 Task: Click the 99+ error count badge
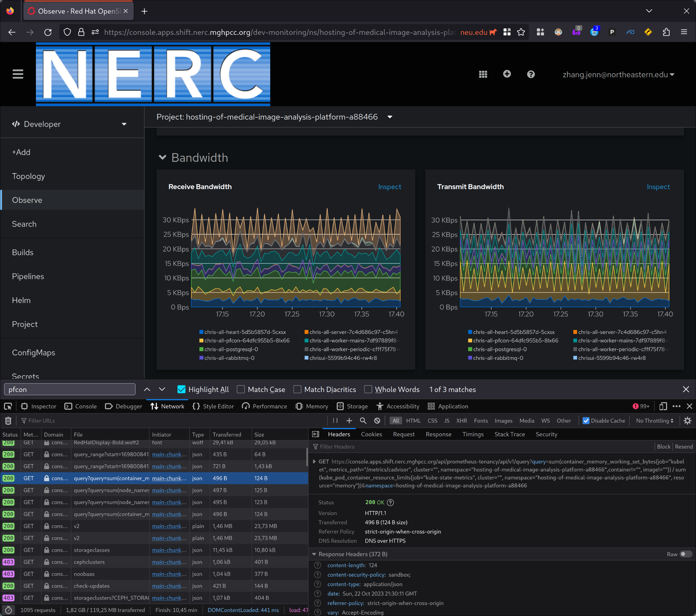[641, 406]
